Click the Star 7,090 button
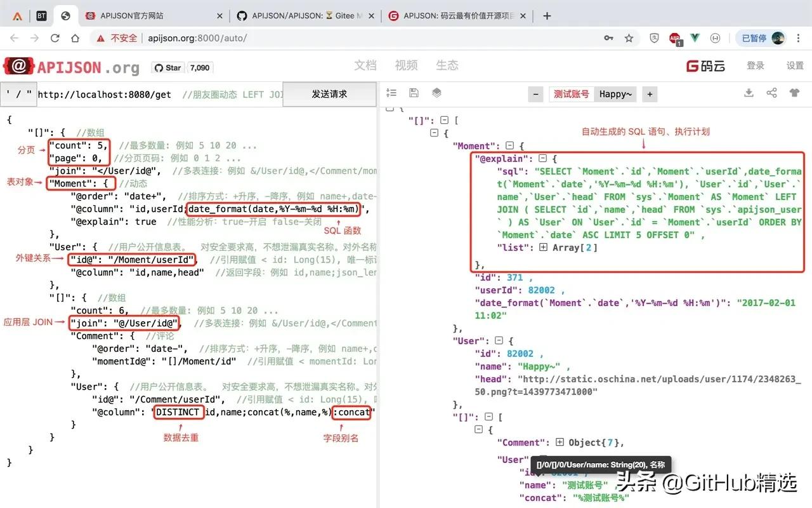 [167, 67]
